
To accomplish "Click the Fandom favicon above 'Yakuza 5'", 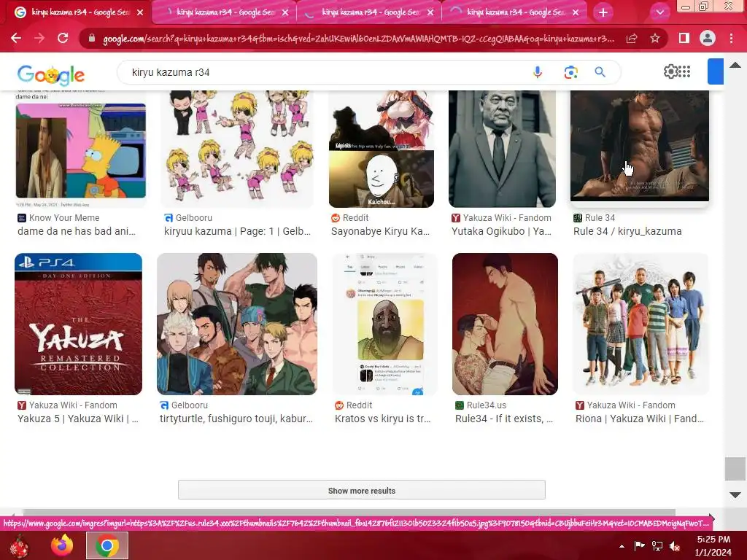I will click(21, 405).
